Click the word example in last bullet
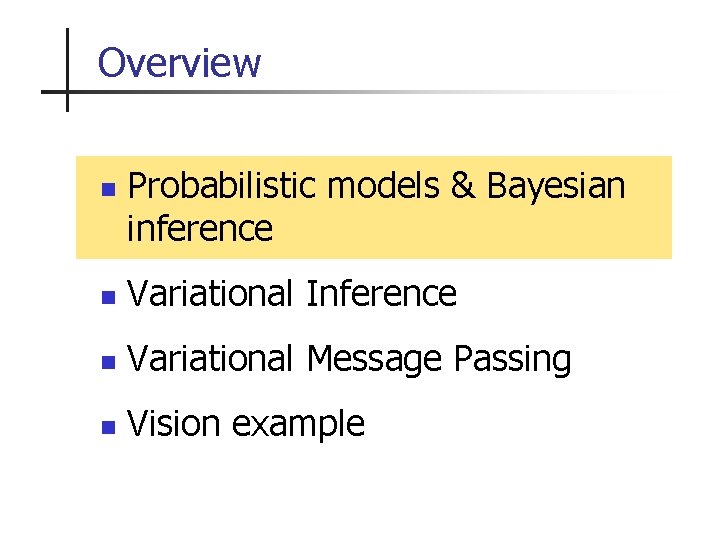The height and width of the screenshot is (540, 720). (x=298, y=424)
